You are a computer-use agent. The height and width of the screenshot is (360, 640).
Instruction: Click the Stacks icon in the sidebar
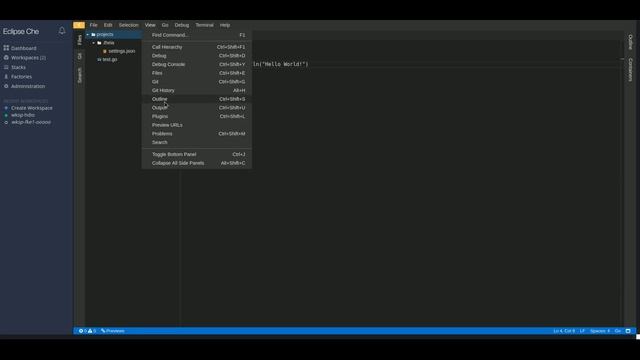click(x=6, y=67)
